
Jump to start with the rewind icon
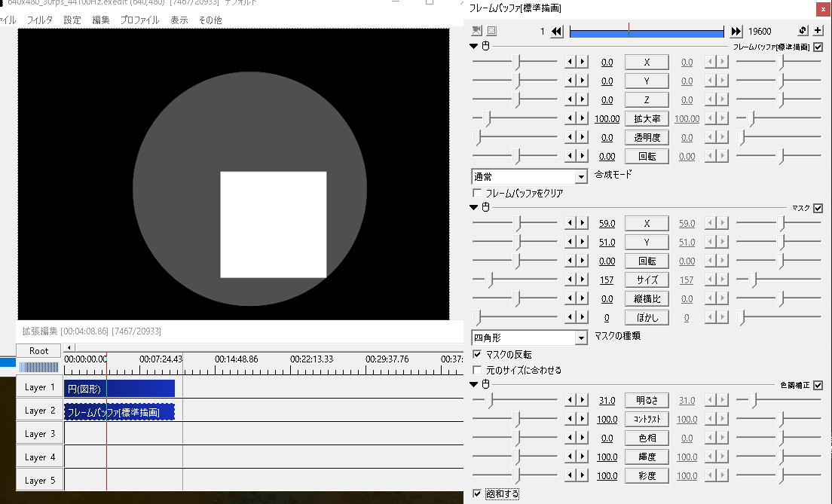tap(558, 30)
